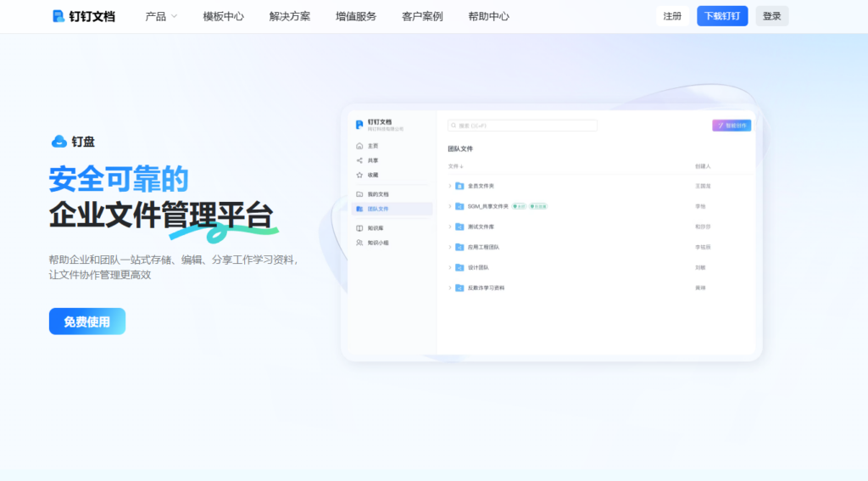Click the folder icon of SGM_共享文件夹
Image resolution: width=868 pixels, height=481 pixels.
(x=459, y=206)
